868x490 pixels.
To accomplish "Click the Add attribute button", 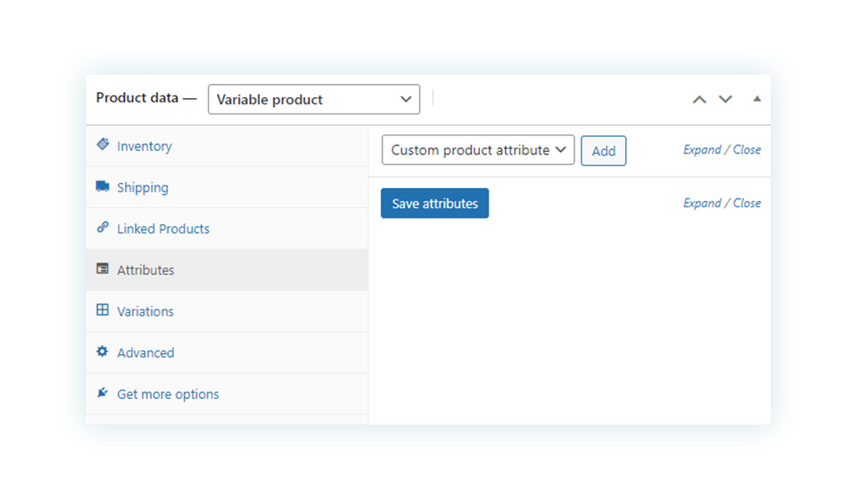I will click(603, 150).
